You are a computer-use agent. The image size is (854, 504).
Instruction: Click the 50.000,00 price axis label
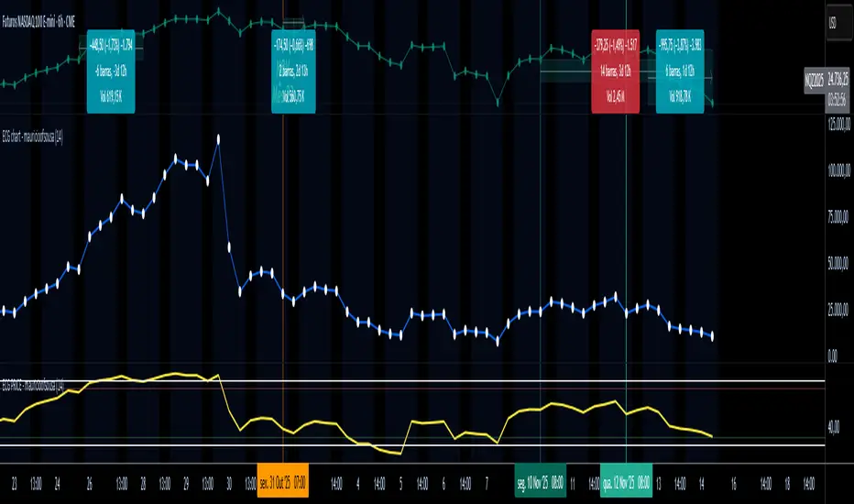pos(838,263)
